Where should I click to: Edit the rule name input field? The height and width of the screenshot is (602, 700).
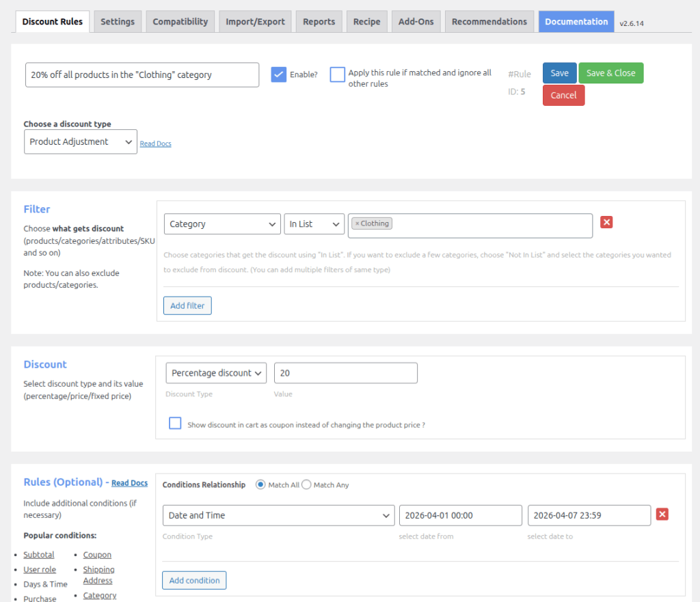tap(142, 74)
